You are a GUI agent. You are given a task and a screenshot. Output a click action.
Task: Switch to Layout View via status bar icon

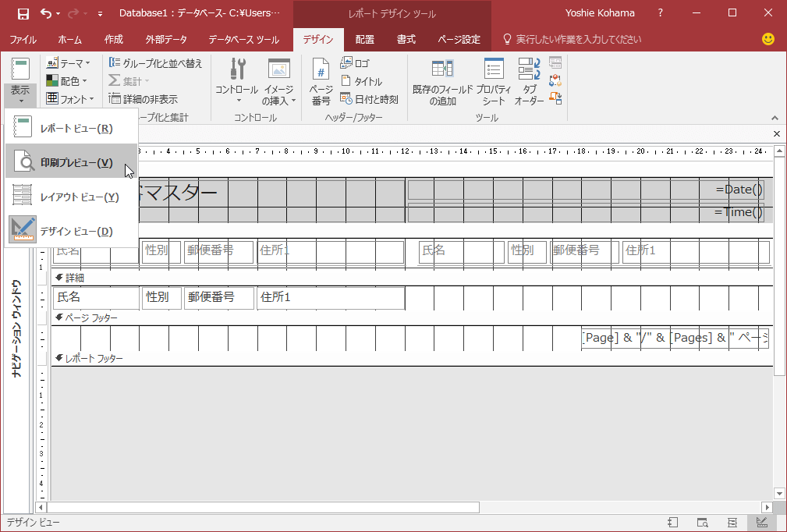tap(732, 523)
